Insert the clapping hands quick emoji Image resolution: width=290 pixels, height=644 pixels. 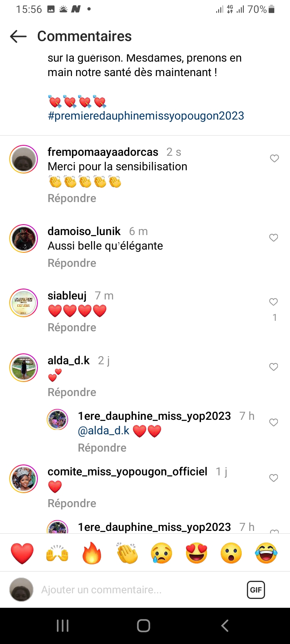(x=127, y=553)
